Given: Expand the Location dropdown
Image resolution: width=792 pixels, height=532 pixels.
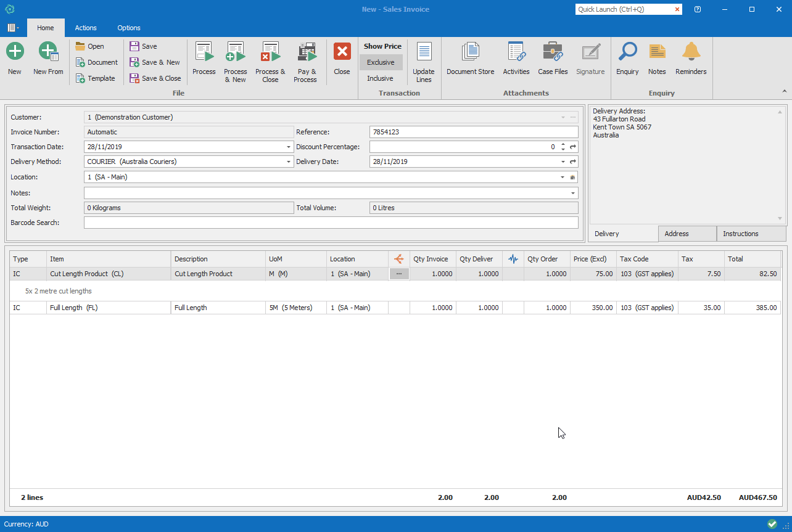Looking at the screenshot, I should pyautogui.click(x=562, y=178).
